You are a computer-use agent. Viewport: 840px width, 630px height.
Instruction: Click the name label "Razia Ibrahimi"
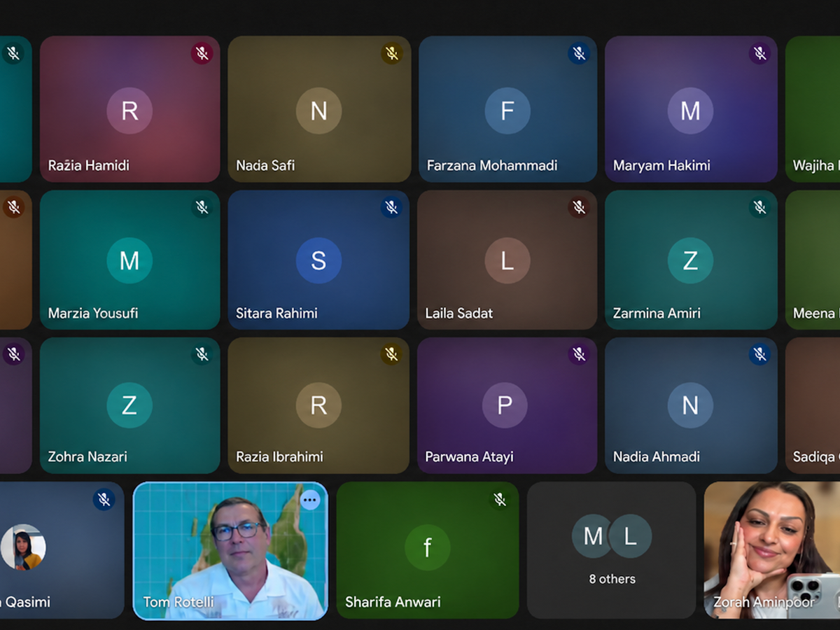(x=279, y=457)
